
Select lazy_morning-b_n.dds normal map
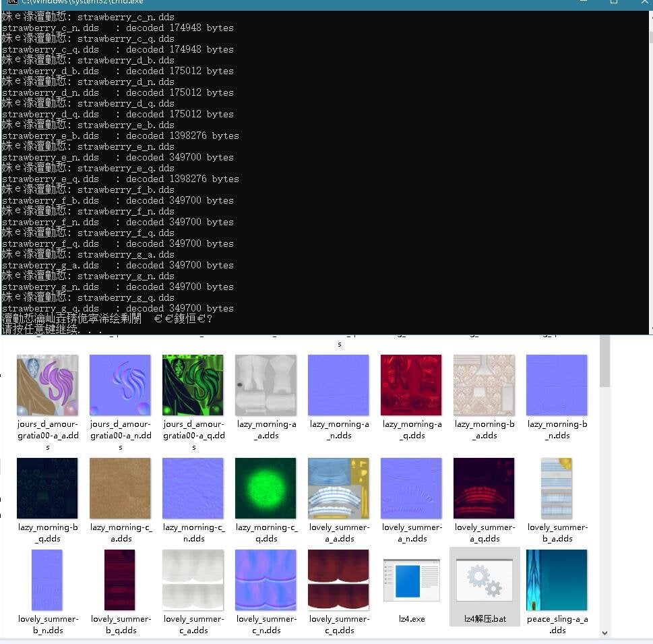pos(557,385)
